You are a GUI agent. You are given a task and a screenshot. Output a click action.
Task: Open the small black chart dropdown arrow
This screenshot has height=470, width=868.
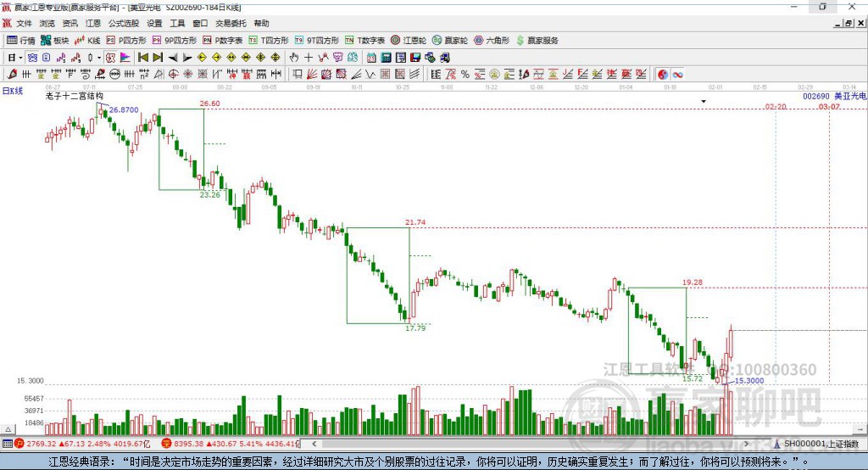[x=704, y=102]
